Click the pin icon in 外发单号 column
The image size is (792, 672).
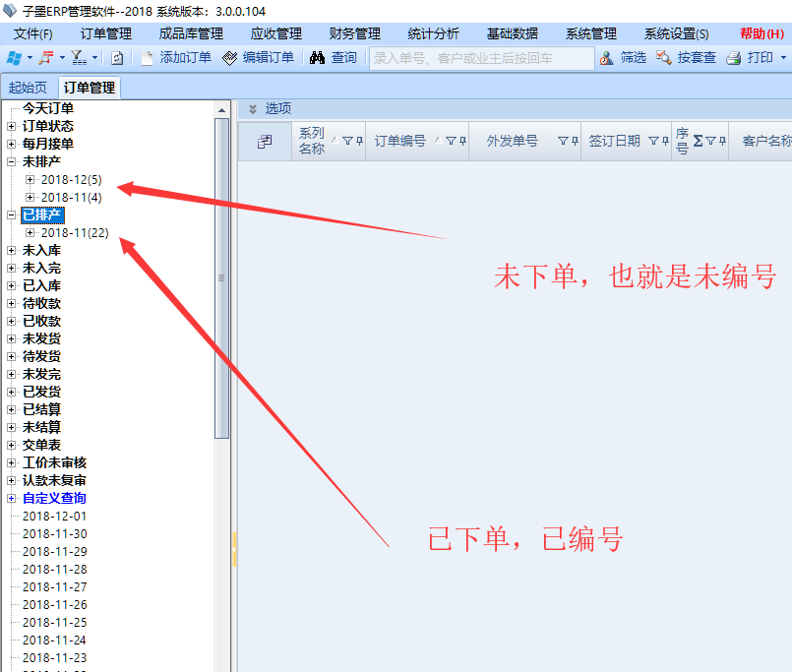click(x=575, y=142)
